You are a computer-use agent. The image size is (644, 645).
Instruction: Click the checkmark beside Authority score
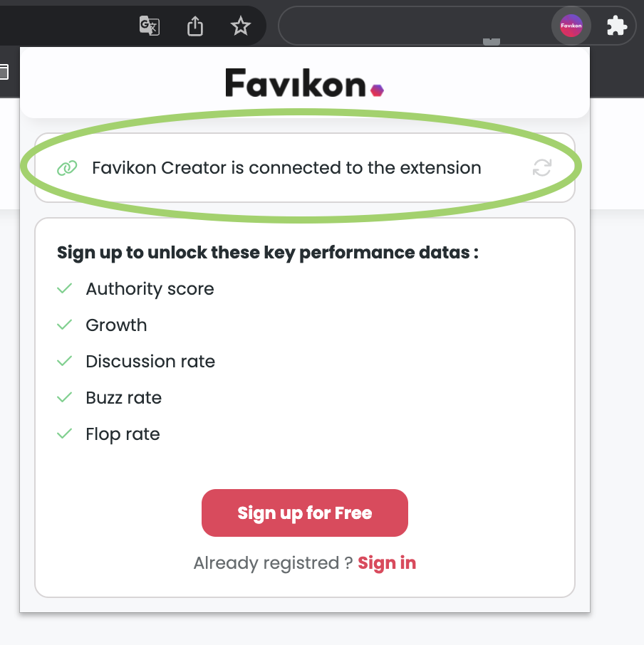point(65,288)
